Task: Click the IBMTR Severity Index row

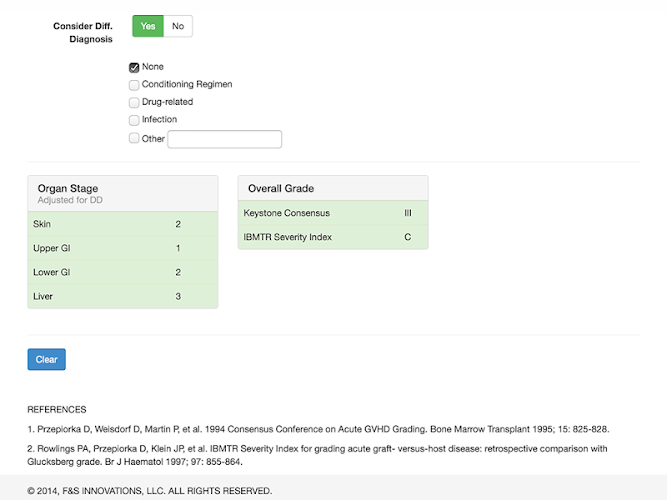Action: 332,237
